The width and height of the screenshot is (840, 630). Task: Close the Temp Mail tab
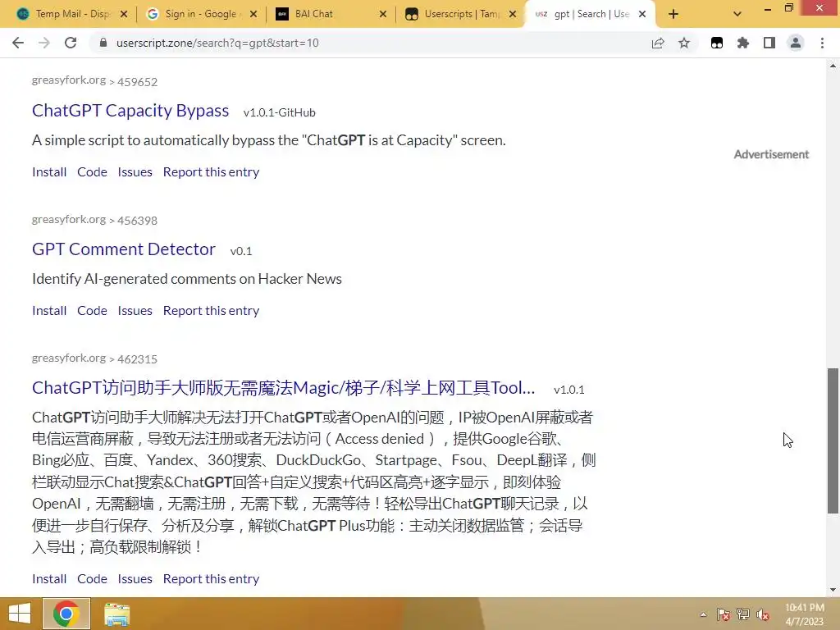point(124,15)
